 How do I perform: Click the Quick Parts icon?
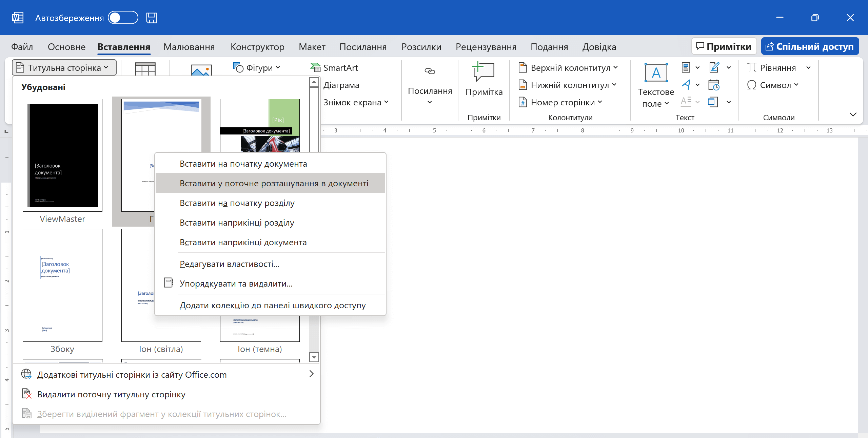coord(686,67)
